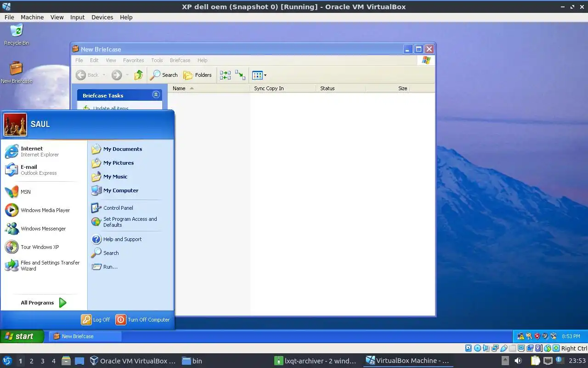Click Update all items link
The width and height of the screenshot is (588, 368).
[111, 109]
